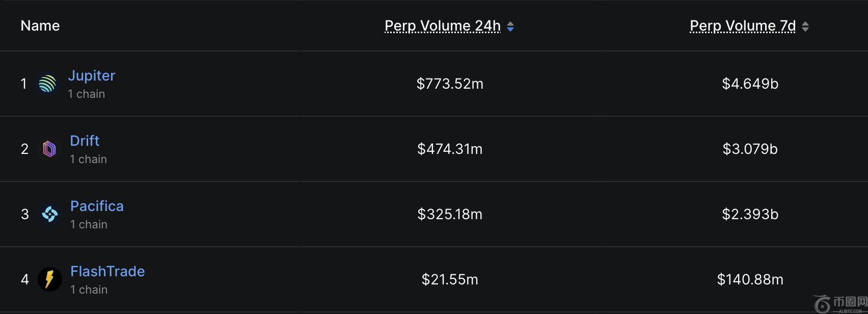The height and width of the screenshot is (314, 868).
Task: Click the Perp Volume 24h column header
Action: click(x=442, y=25)
